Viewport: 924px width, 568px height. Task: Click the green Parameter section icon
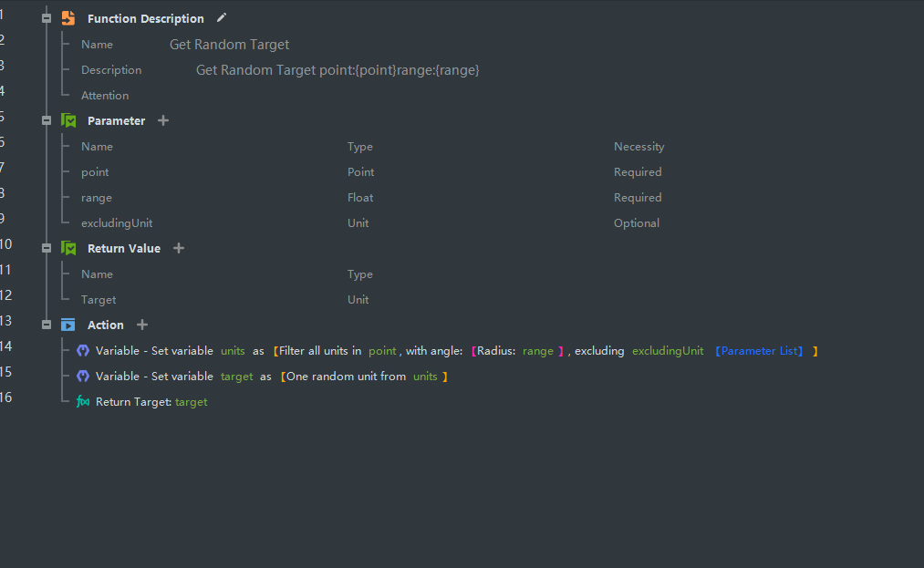tap(68, 120)
